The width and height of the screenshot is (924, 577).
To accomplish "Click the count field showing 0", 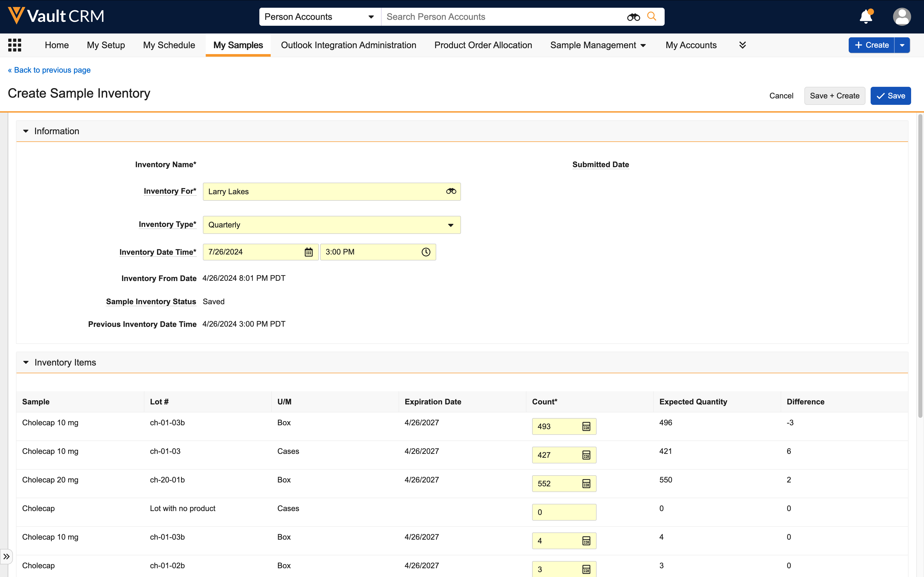I will point(564,512).
